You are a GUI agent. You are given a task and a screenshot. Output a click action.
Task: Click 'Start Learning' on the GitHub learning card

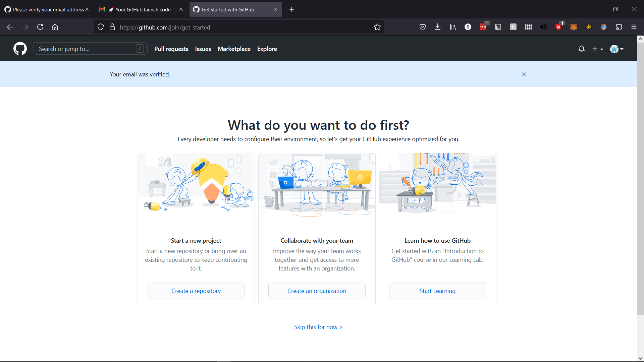[x=437, y=290]
